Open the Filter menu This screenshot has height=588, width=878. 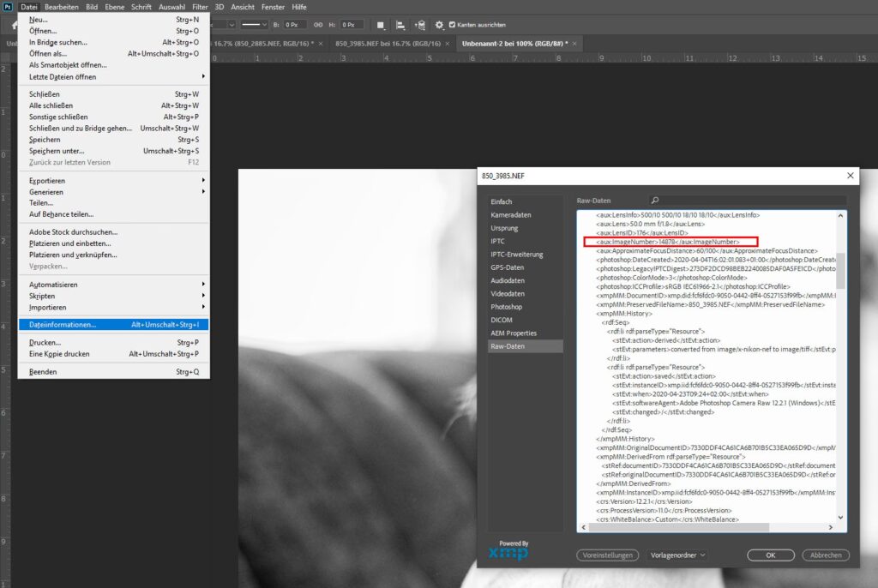200,7
